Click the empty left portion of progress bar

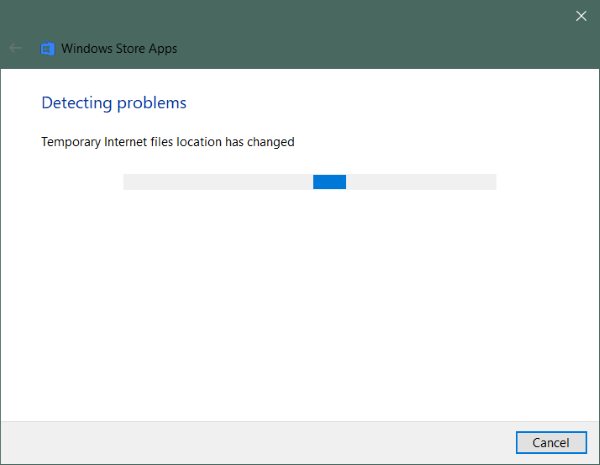[x=217, y=181]
